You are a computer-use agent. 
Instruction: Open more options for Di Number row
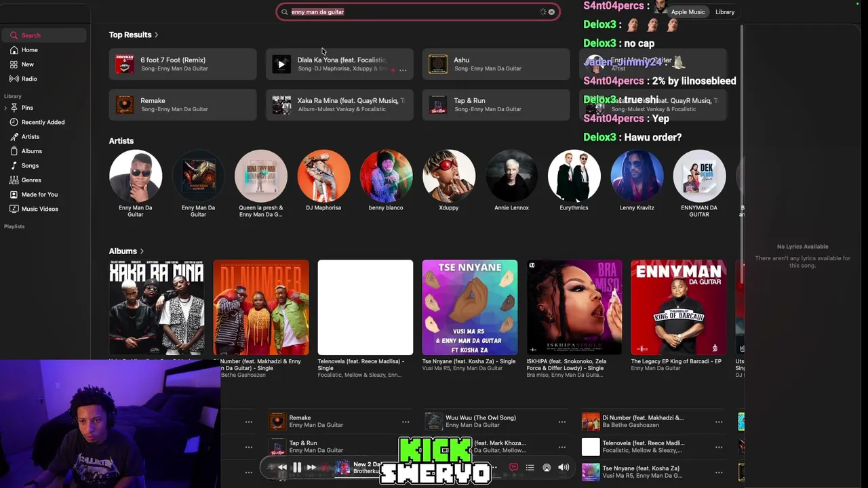pos(719,422)
